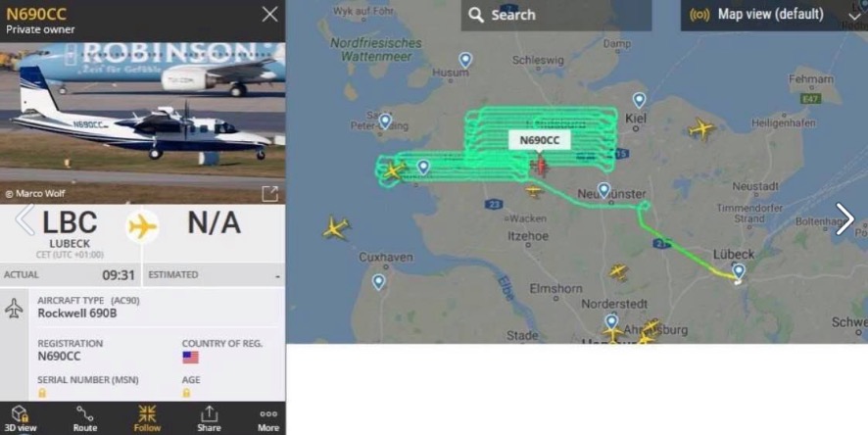Select the yellow aircraft near Fehmarn

pos(701,129)
